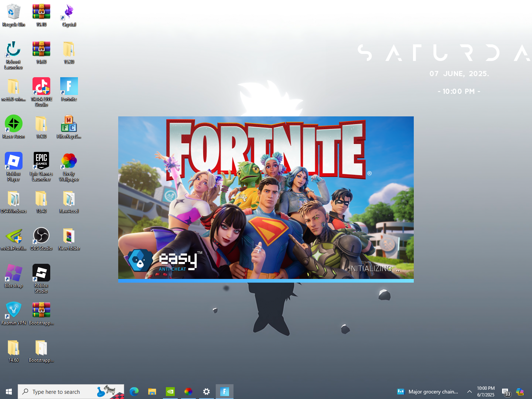Select the 17.30 folder icon

pyautogui.click(x=41, y=127)
